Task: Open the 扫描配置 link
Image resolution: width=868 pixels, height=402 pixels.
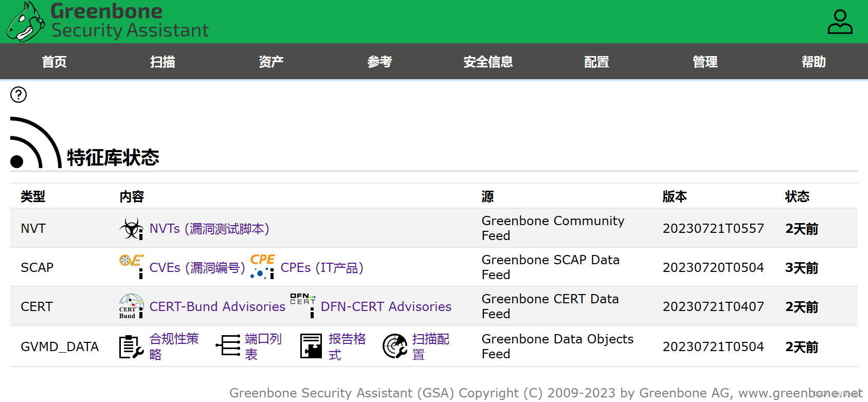Action: (x=431, y=346)
